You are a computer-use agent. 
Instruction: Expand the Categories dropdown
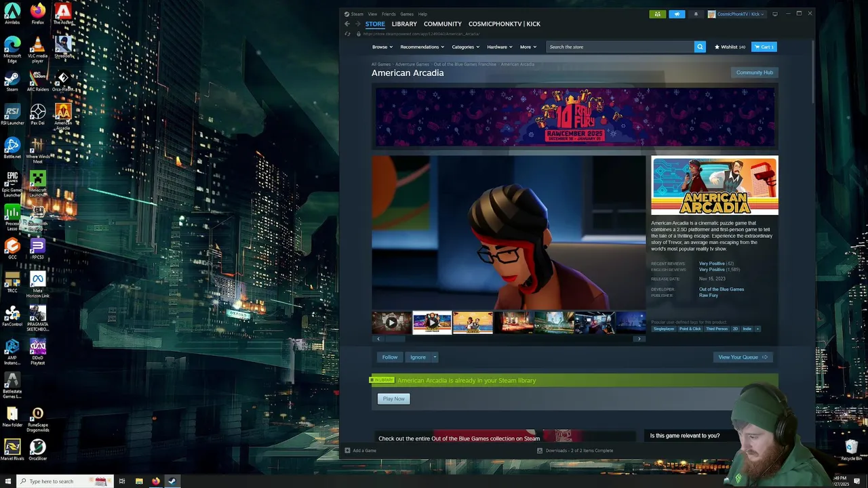pyautogui.click(x=466, y=47)
